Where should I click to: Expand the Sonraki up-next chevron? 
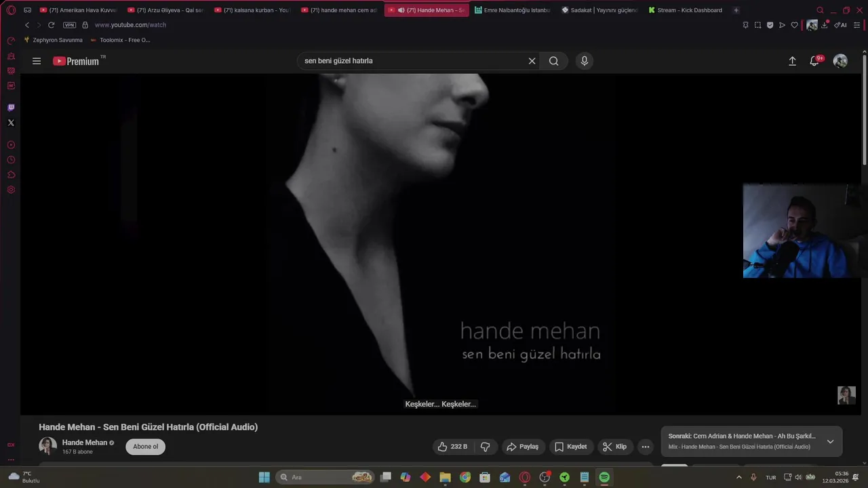(x=830, y=442)
